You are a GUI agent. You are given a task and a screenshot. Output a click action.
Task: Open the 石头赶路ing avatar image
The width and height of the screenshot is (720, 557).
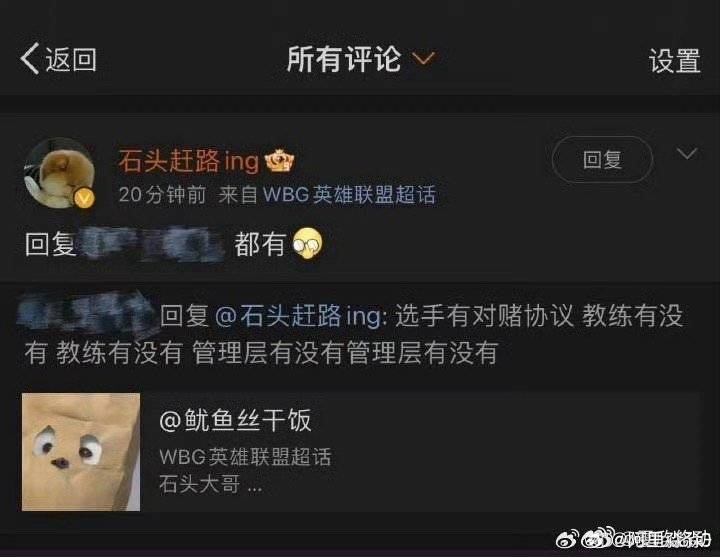tap(59, 174)
